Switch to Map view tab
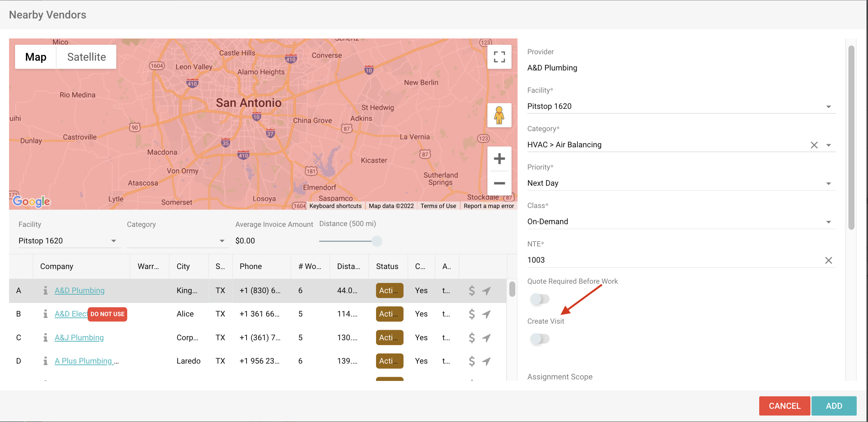 [36, 57]
